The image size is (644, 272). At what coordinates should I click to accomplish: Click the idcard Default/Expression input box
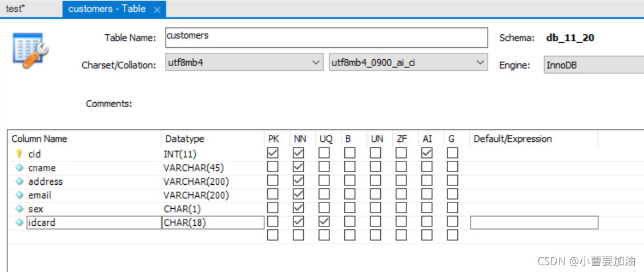point(534,222)
